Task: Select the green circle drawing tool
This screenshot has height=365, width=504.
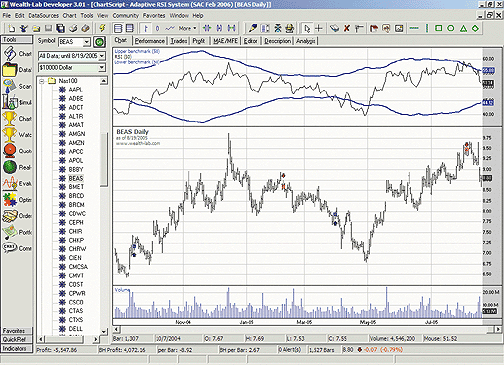Action: coord(451,28)
